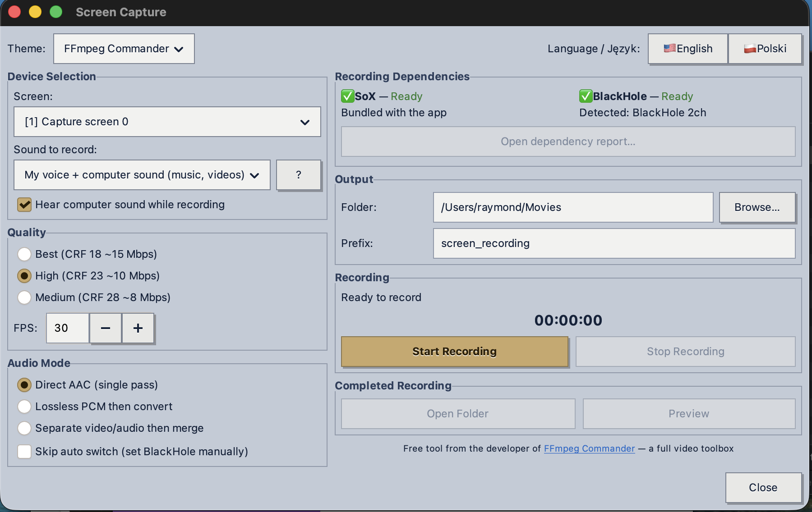Click the Polish flag icon on Polski

tap(750, 49)
